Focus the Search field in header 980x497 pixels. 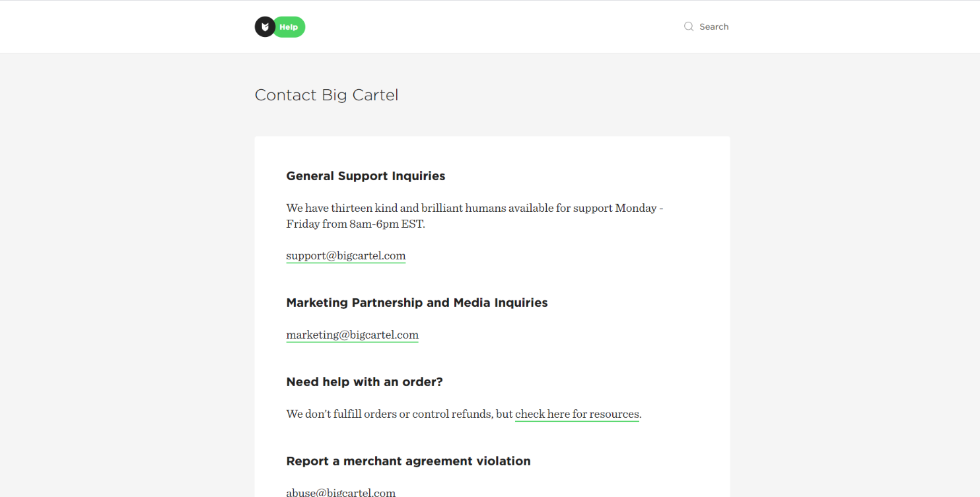(714, 27)
